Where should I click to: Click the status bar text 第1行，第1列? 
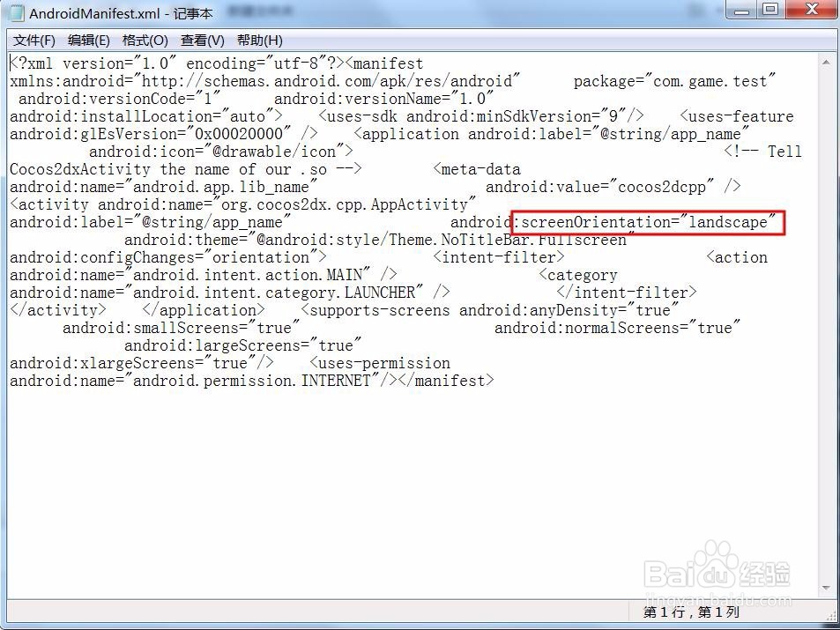(691, 611)
